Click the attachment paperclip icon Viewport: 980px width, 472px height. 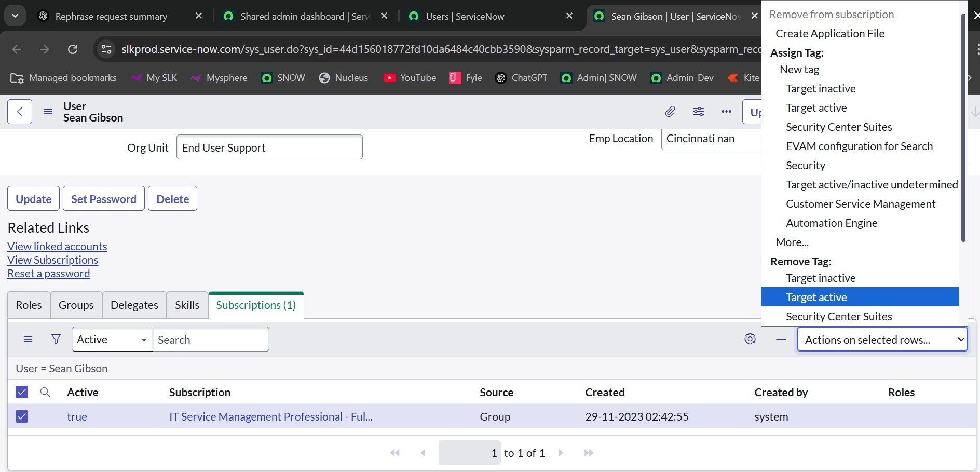point(670,112)
